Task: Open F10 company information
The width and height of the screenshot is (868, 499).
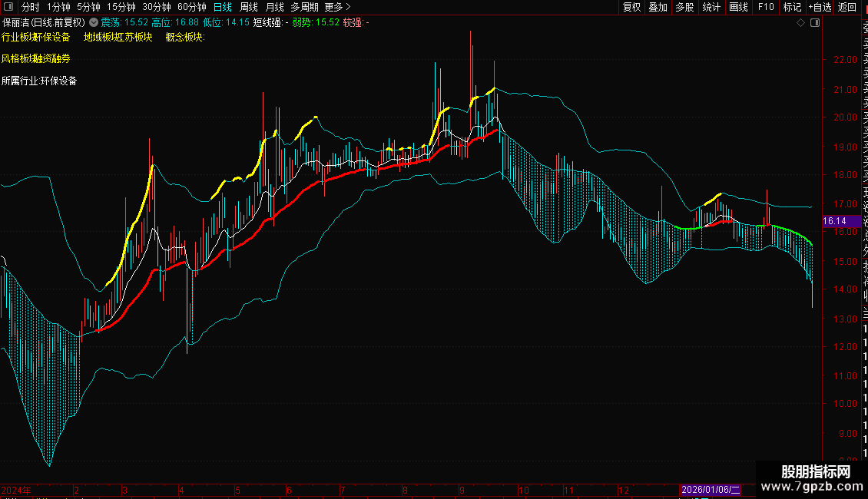Action: [766, 7]
